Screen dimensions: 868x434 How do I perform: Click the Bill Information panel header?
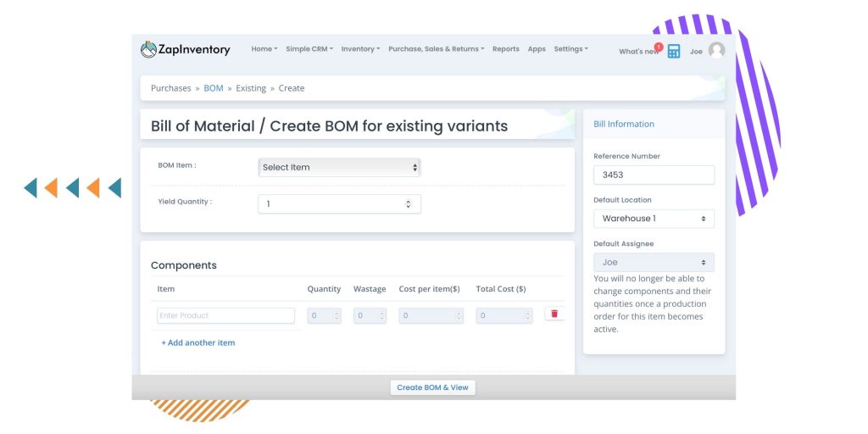click(654, 124)
